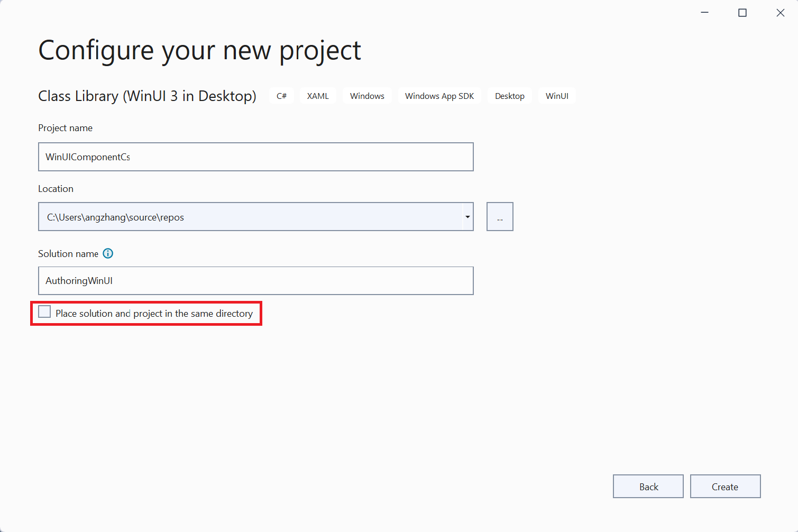Select the WinUI tag
This screenshot has width=798, height=532.
tap(557, 96)
